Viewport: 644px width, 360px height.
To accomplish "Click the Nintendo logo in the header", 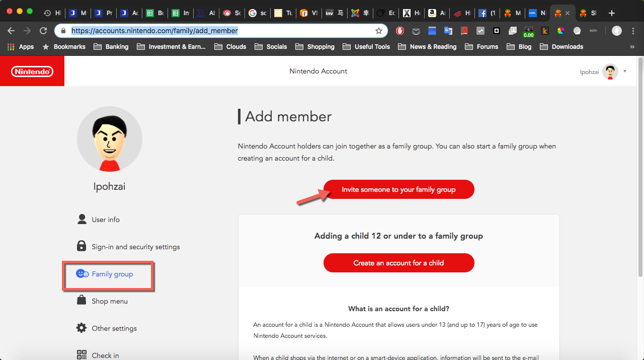I will [x=32, y=71].
